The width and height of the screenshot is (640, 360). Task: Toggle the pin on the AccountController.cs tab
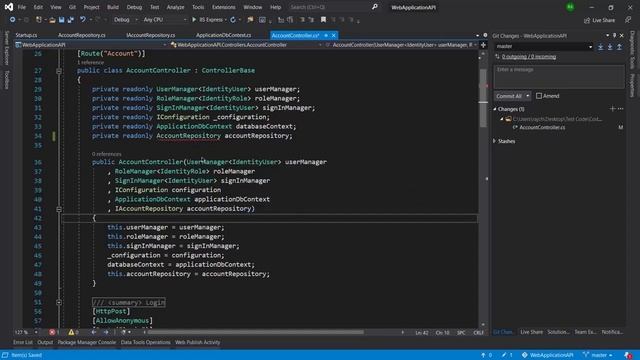pos(326,36)
